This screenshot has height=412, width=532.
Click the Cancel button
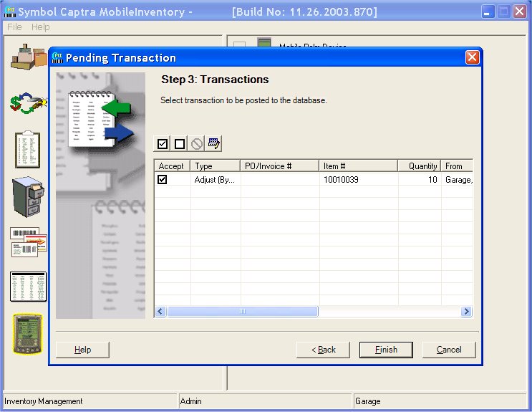[449, 350]
